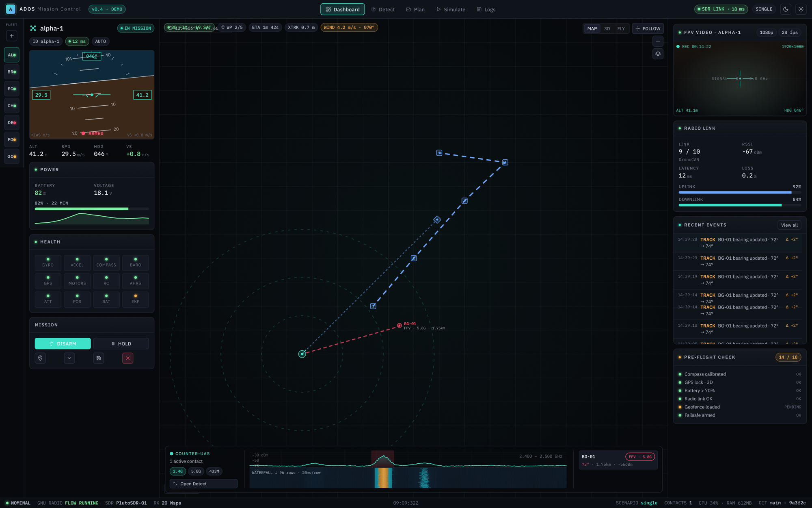Click the WP 2/5 waypoint indicator
The height and width of the screenshot is (508, 812).
(x=232, y=27)
